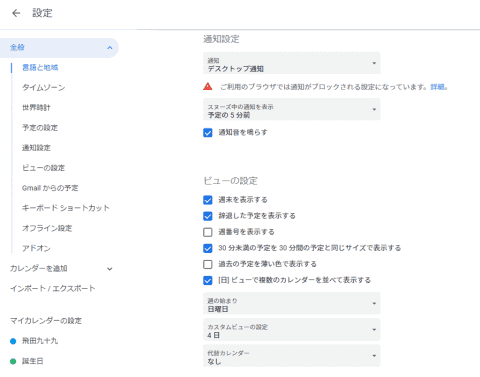Select アドオン in sidebar
This screenshot has height=377, width=480.
tap(36, 248)
